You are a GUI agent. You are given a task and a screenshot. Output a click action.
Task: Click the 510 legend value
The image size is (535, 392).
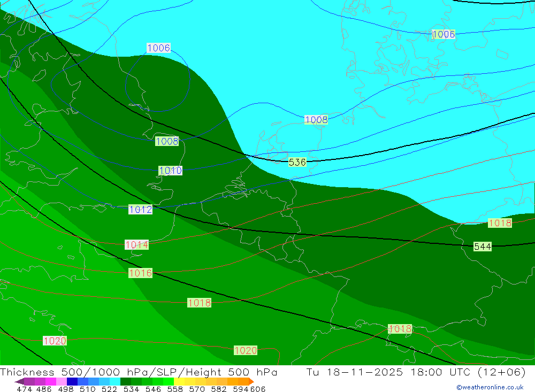[x=87, y=389]
